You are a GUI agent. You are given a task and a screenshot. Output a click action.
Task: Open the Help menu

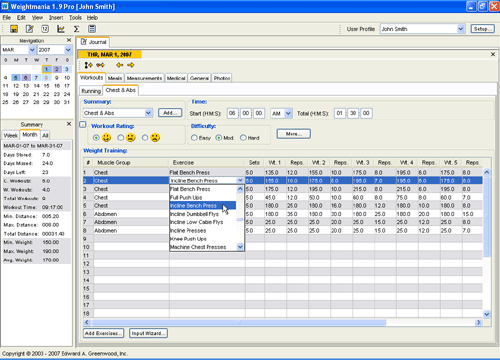point(92,18)
